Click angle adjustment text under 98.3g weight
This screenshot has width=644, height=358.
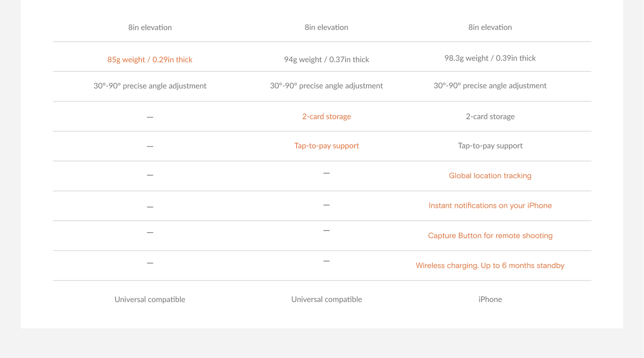[490, 86]
